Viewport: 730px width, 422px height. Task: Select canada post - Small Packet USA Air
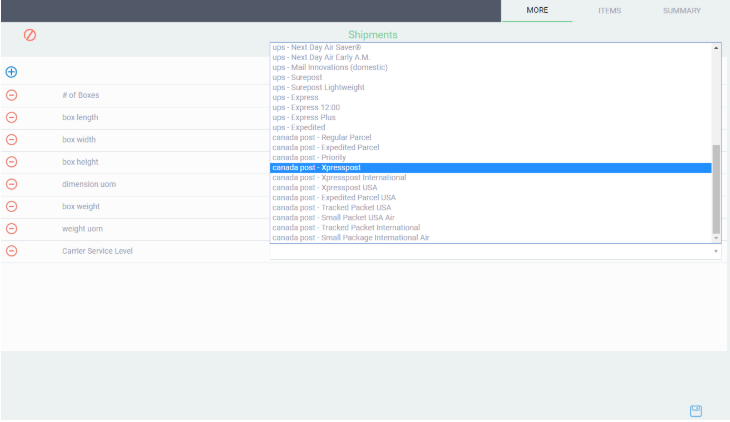(491, 218)
